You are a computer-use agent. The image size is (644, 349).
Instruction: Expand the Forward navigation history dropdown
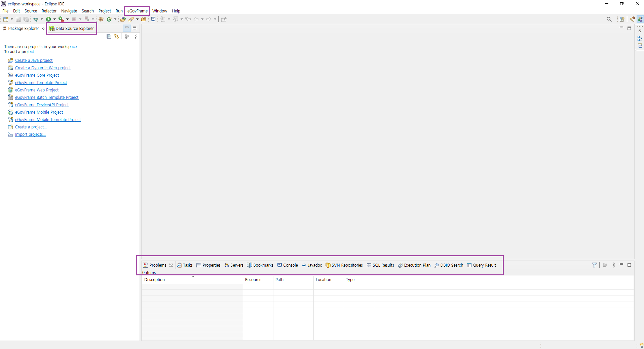pos(215,19)
